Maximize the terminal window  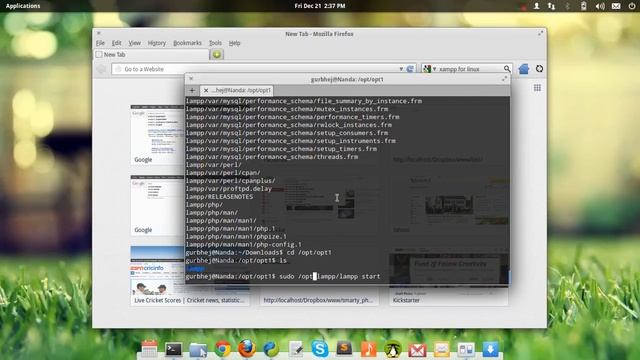click(x=504, y=79)
